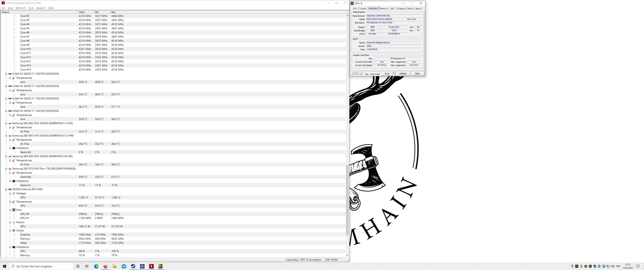Switch to the Memory tab in CPU-Z

384,8
